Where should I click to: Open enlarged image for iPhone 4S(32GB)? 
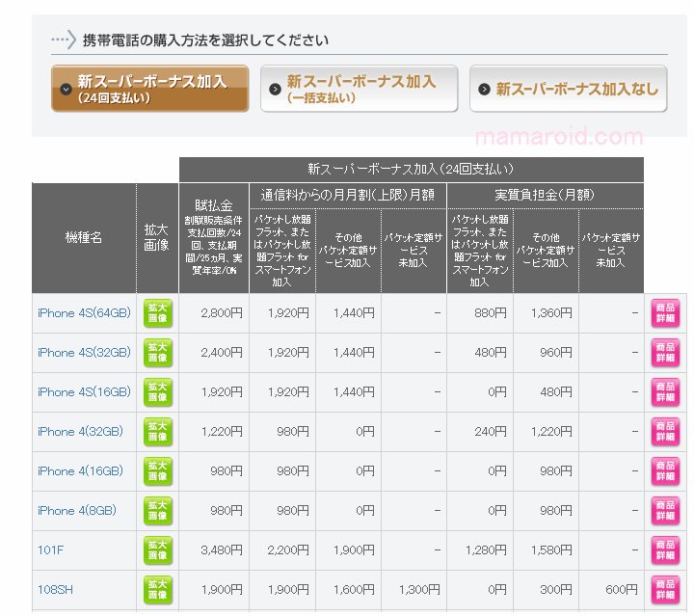(x=157, y=353)
